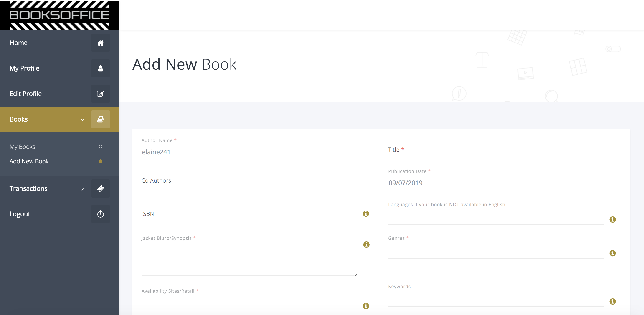Click the ISBN input field
Viewport: 644px width, 315px height.
pos(249,214)
